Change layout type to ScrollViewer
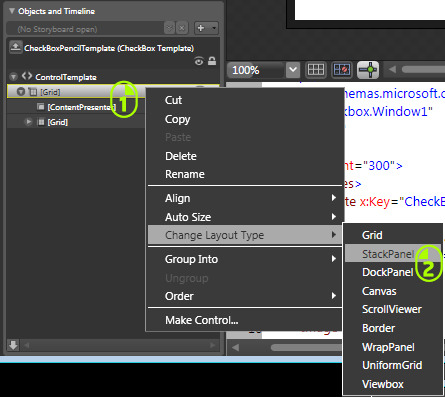This screenshot has width=445, height=397. 392,309
